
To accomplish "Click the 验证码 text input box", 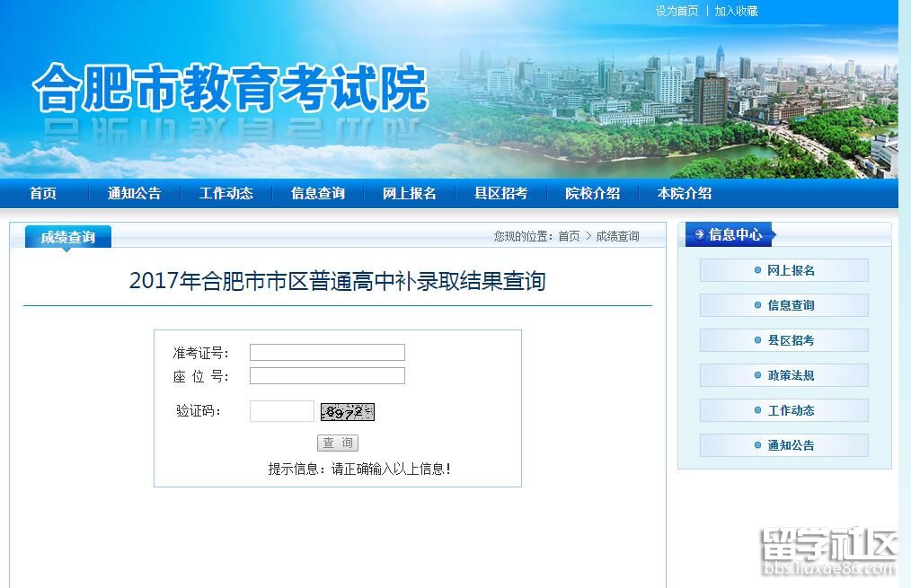I will (x=282, y=411).
